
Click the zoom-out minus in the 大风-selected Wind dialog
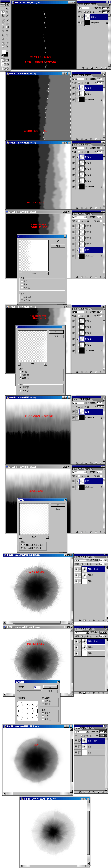coord(20,273)
